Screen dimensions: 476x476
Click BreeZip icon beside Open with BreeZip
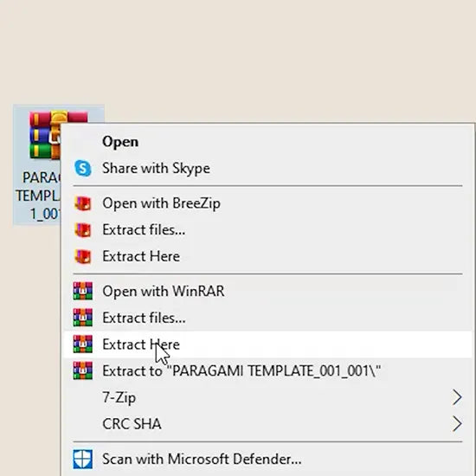click(83, 203)
